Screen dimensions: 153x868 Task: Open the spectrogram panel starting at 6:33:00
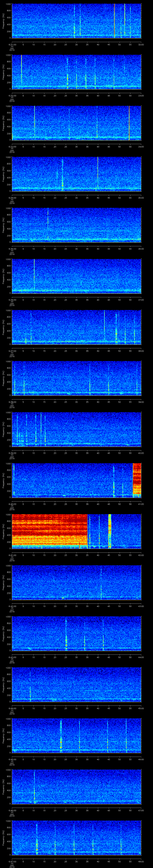tap(76, 123)
